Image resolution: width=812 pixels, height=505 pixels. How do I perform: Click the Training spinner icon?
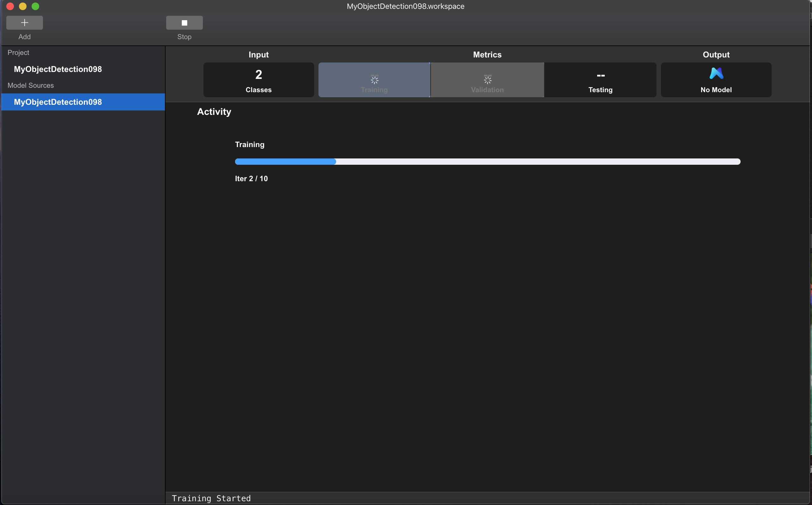(x=374, y=80)
